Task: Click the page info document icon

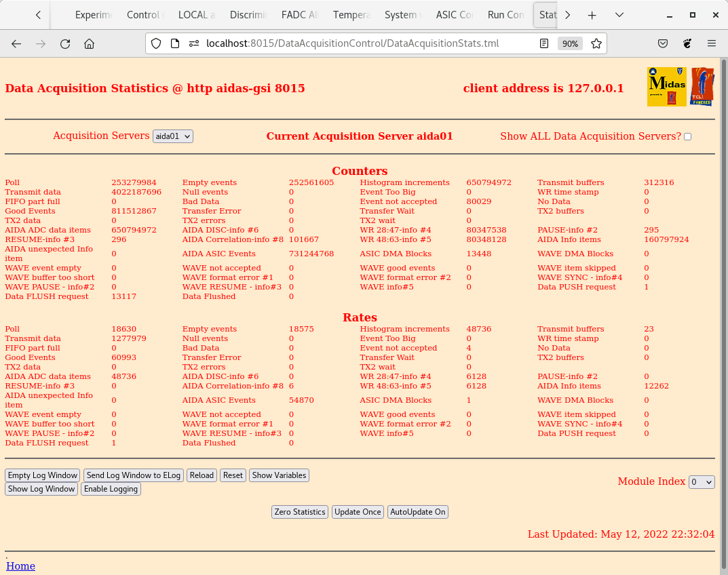Action: (x=175, y=43)
